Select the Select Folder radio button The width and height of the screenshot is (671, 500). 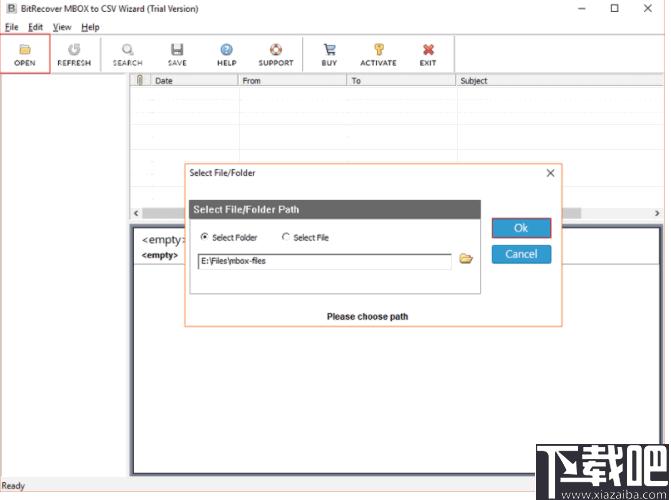204,237
